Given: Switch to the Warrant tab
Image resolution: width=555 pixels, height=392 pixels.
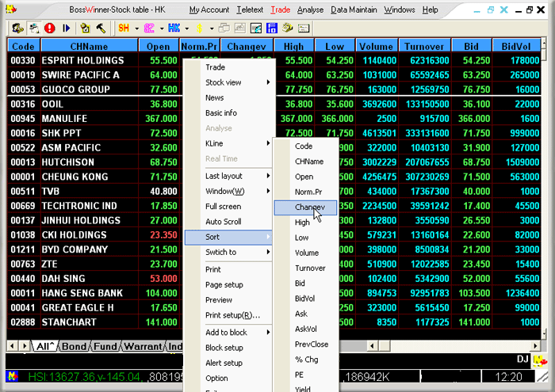Looking at the screenshot, I should pyautogui.click(x=143, y=346).
